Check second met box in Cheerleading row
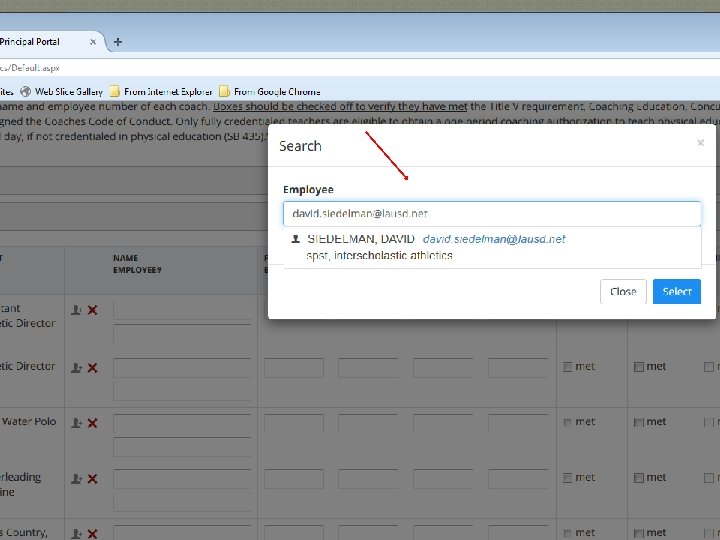The image size is (720, 540). click(x=639, y=478)
